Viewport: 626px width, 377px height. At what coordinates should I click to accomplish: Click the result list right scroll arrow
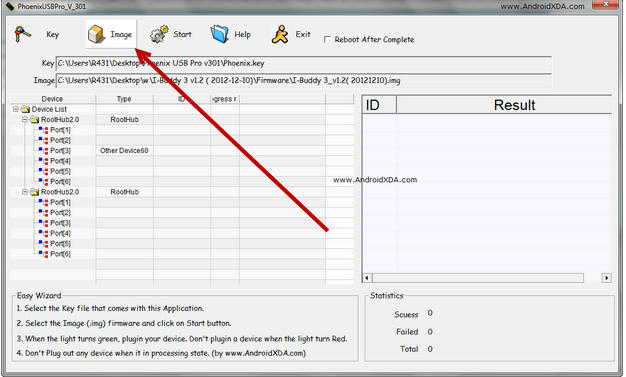tap(606, 278)
